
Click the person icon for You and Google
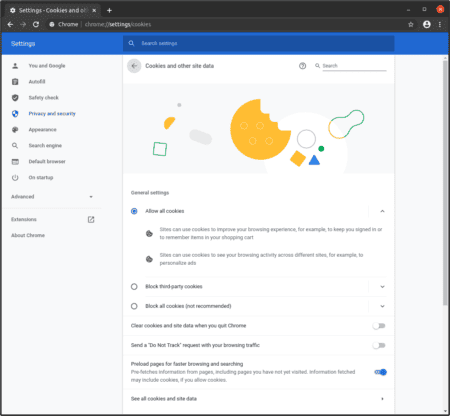(15, 66)
